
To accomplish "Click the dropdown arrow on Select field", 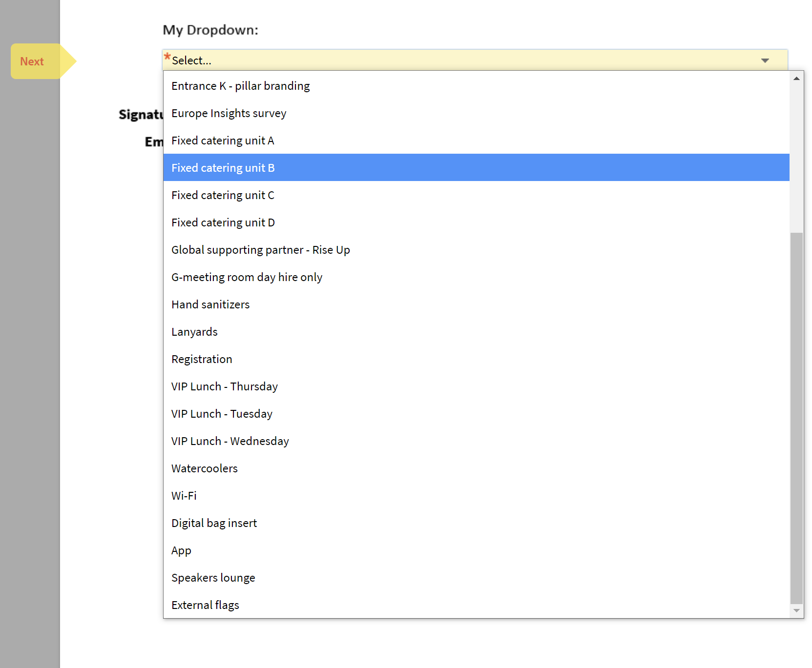I will (x=765, y=61).
